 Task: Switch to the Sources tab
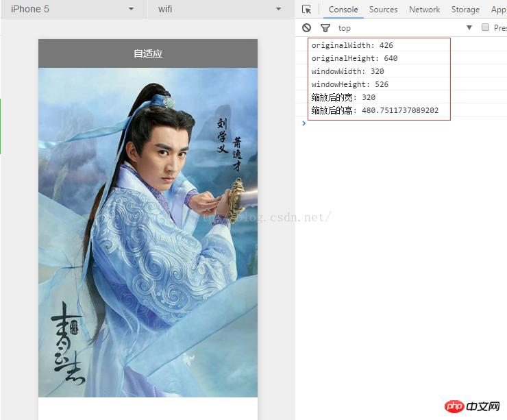coord(383,10)
